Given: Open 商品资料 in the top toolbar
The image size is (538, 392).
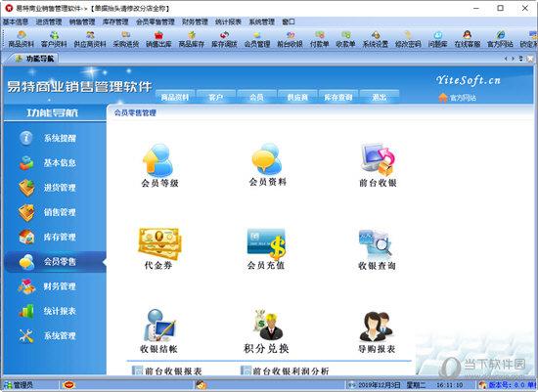Looking at the screenshot, I should coord(22,39).
